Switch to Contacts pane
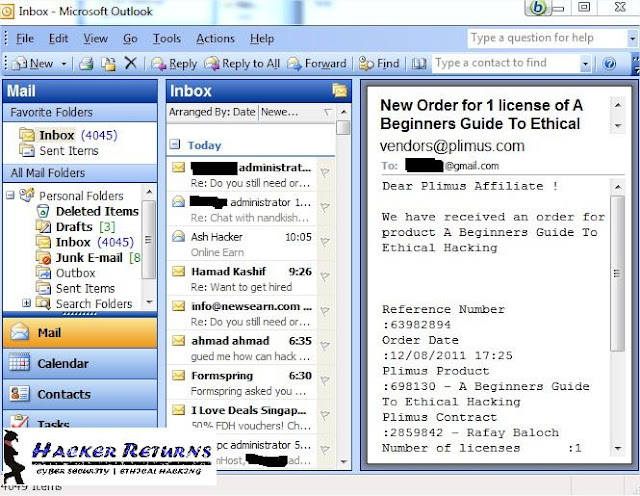This screenshot has width=640, height=496. click(x=80, y=394)
